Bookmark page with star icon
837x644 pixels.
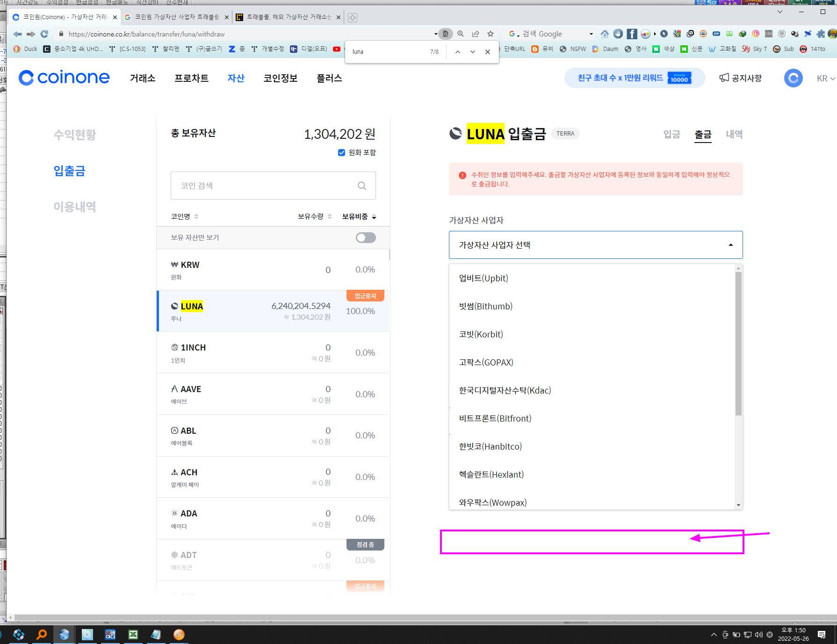[x=491, y=34]
